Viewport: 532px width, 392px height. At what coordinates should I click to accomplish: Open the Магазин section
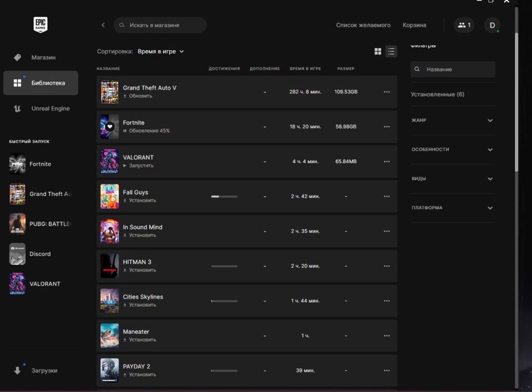pyautogui.click(x=41, y=58)
